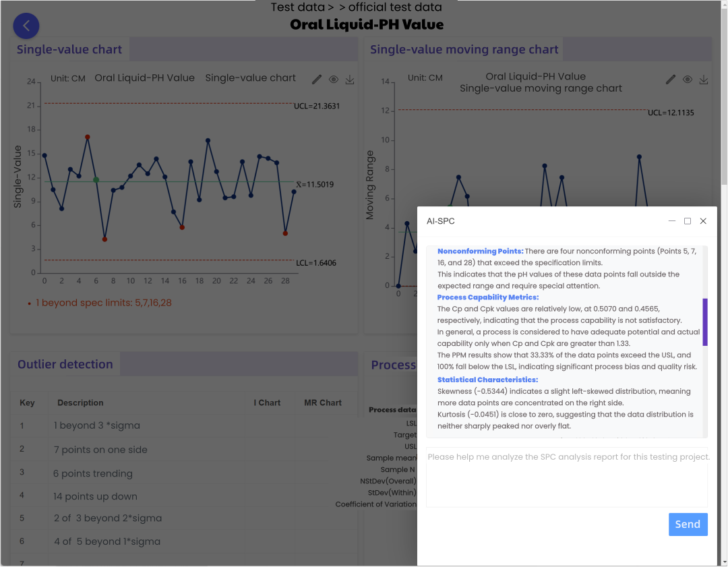Download the Single-value chart
The width and height of the screenshot is (728, 567).
(x=350, y=80)
